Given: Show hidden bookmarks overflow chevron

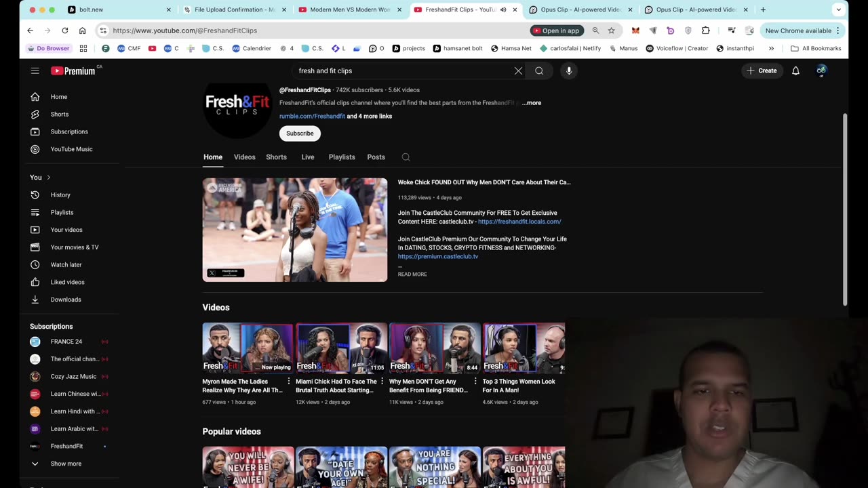Looking at the screenshot, I should [771, 49].
